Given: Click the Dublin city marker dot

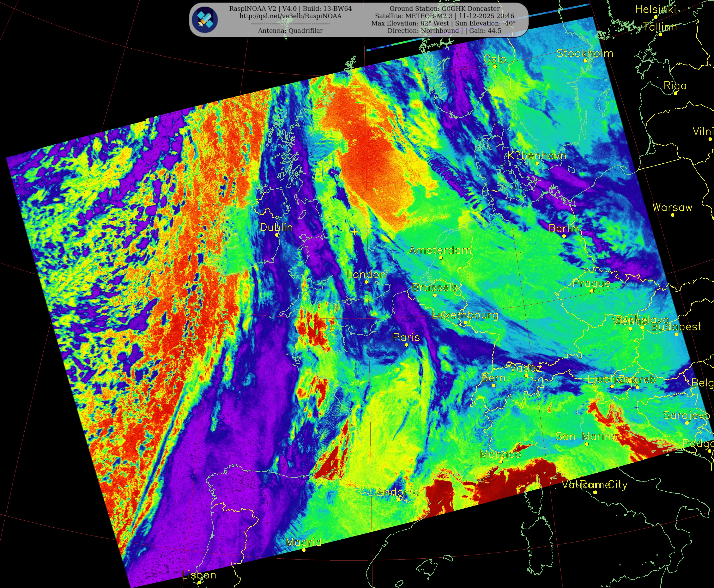Looking at the screenshot, I should click(x=277, y=235).
